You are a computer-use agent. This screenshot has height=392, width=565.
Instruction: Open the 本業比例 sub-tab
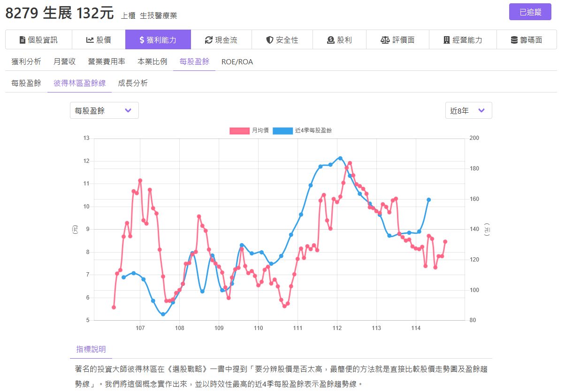[x=152, y=61]
